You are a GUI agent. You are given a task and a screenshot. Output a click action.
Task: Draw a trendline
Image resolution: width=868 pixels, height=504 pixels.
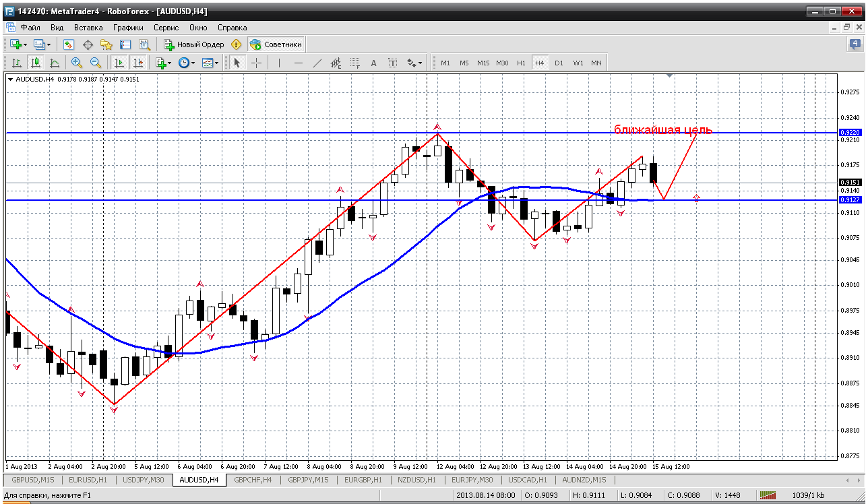tap(317, 63)
